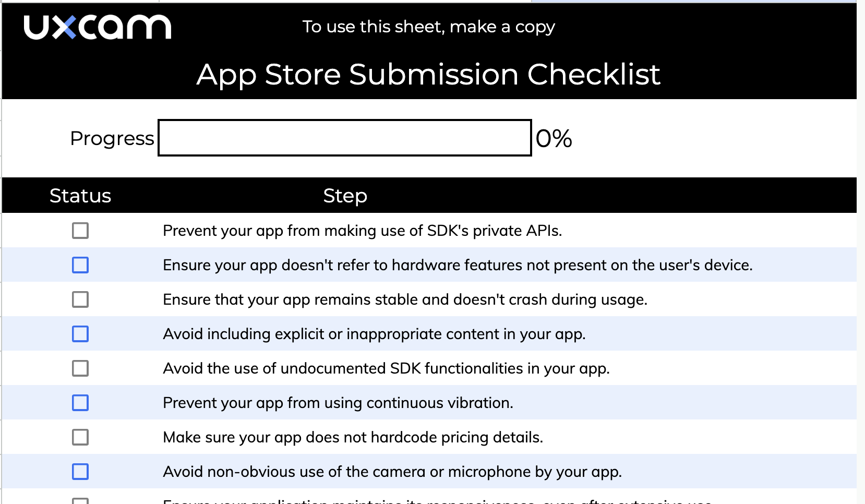
Task: Click the progress bar next to Progress label
Action: pyautogui.click(x=344, y=138)
